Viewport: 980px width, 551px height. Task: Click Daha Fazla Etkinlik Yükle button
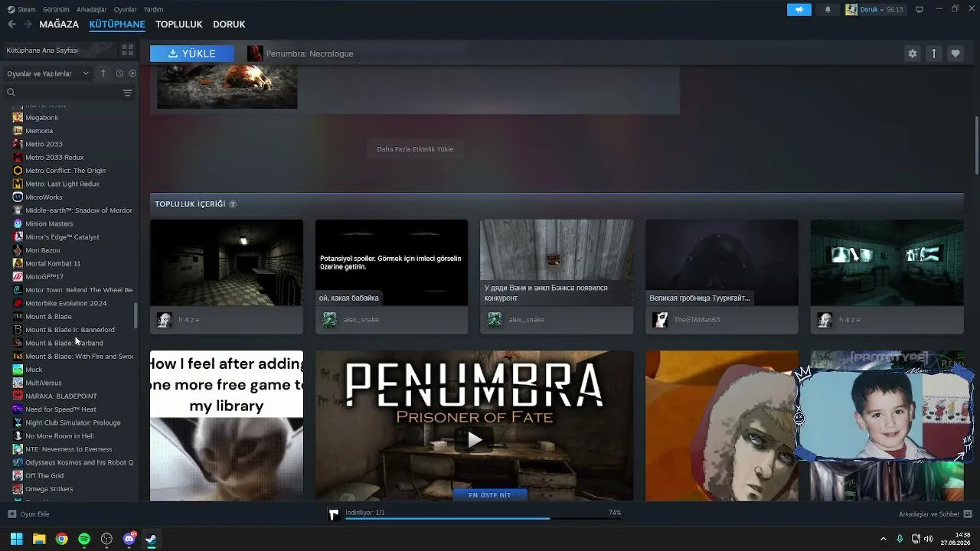[x=415, y=149]
